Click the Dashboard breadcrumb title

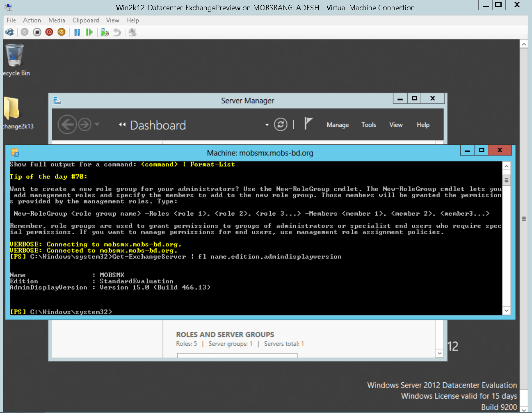click(158, 125)
